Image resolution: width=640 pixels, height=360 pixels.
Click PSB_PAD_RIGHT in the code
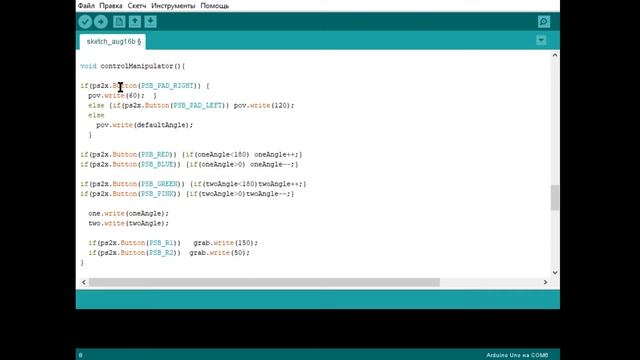point(167,86)
